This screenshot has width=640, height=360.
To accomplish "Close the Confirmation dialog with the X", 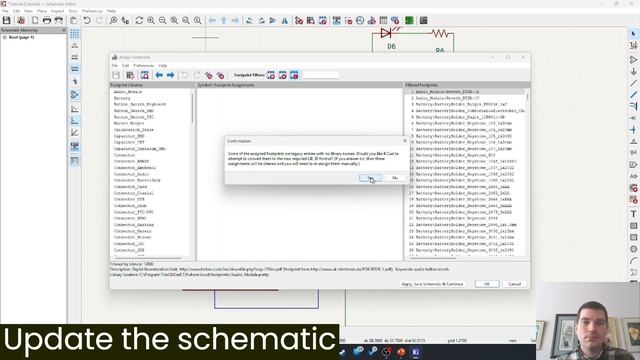I will pos(405,140).
